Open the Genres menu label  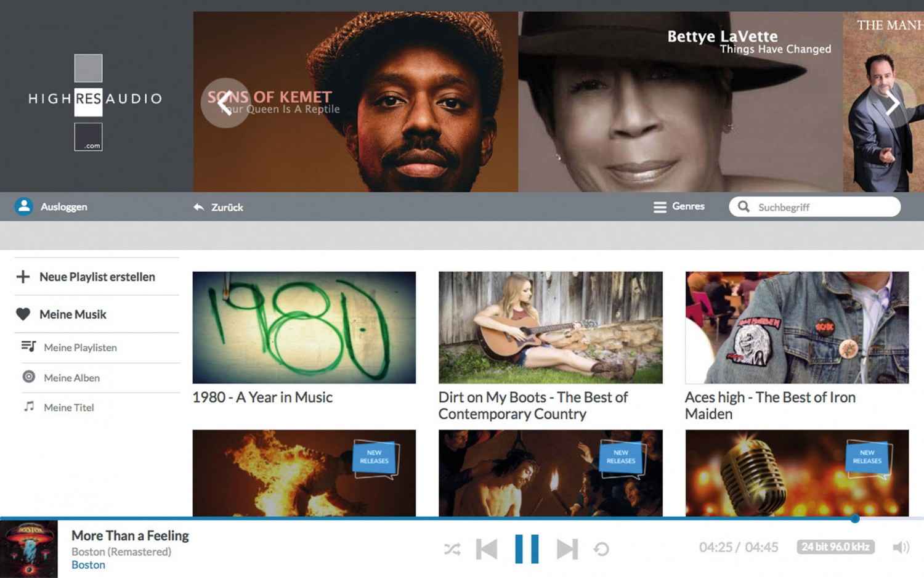(x=688, y=206)
